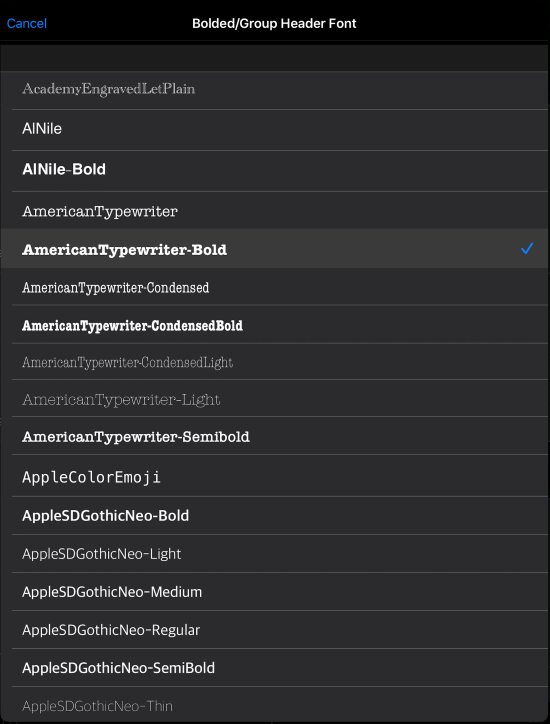Select the AcademyEngravedLetPlain font
Image resolution: width=550 pixels, height=724 pixels.
click(275, 89)
